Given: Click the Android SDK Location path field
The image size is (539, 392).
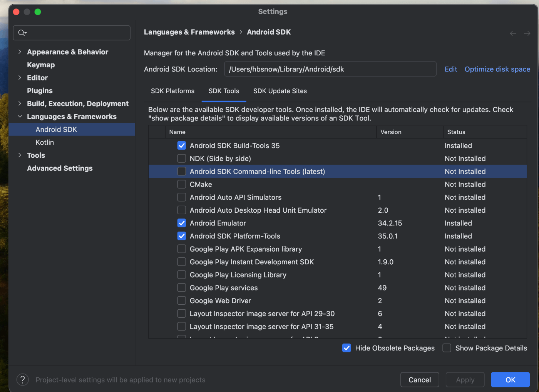Looking at the screenshot, I should tap(330, 69).
